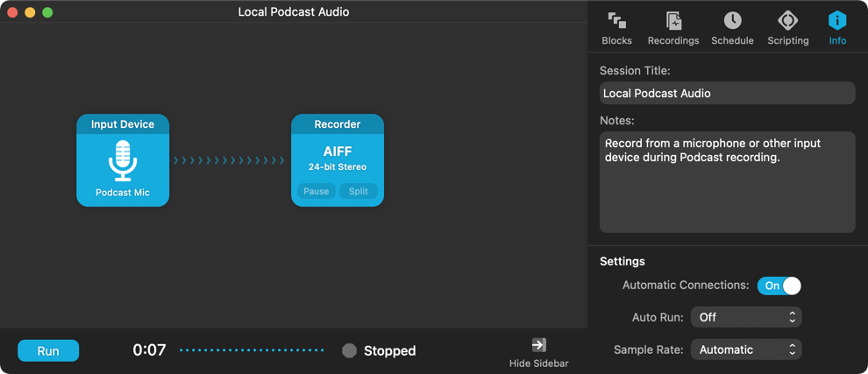868x374 pixels.
Task: Toggle Automatic Connections switch off
Action: click(x=779, y=286)
